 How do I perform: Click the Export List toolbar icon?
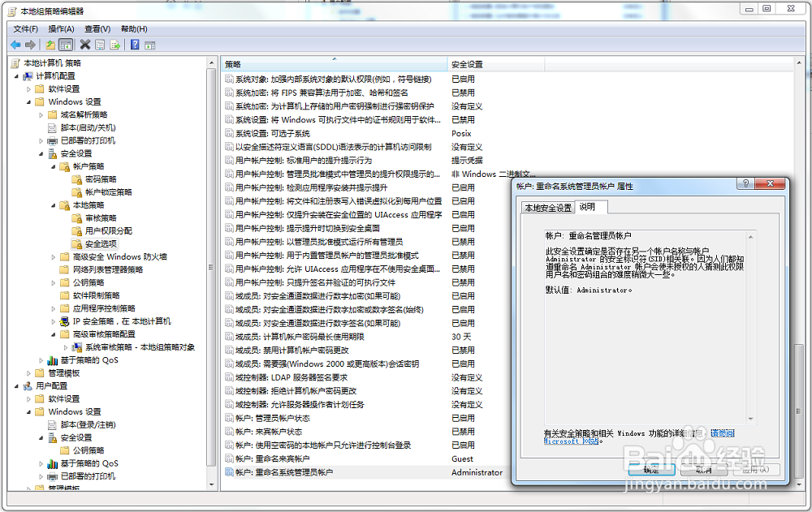click(x=114, y=44)
